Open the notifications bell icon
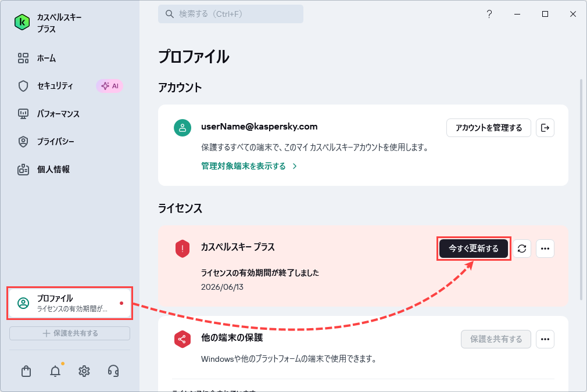Screen dimensions: 587x392 (x=55, y=371)
